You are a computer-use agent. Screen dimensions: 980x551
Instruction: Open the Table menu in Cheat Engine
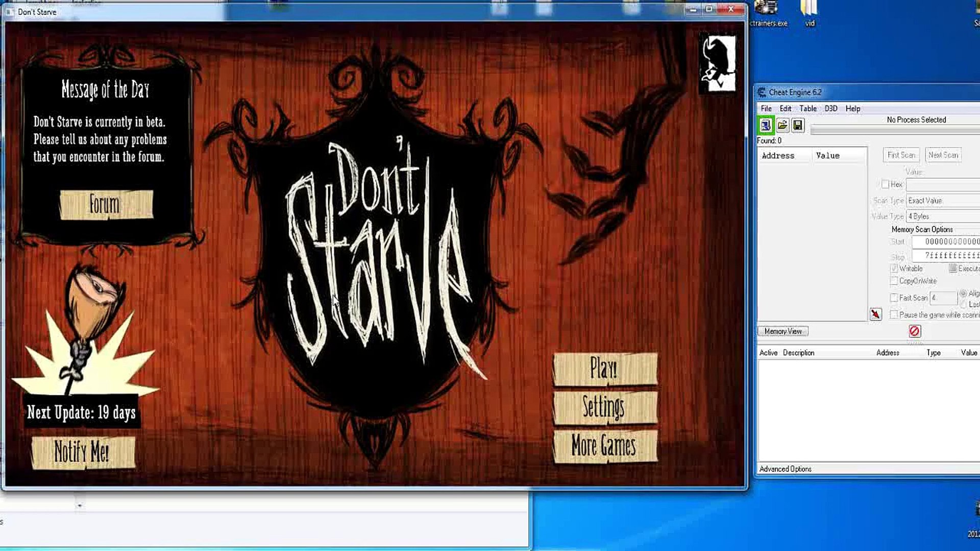[807, 109]
